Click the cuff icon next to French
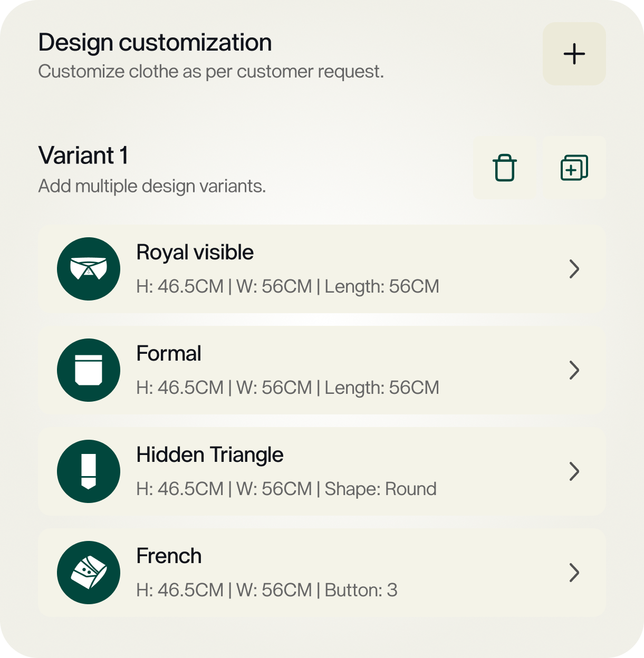The width and height of the screenshot is (644, 658). pos(89,573)
